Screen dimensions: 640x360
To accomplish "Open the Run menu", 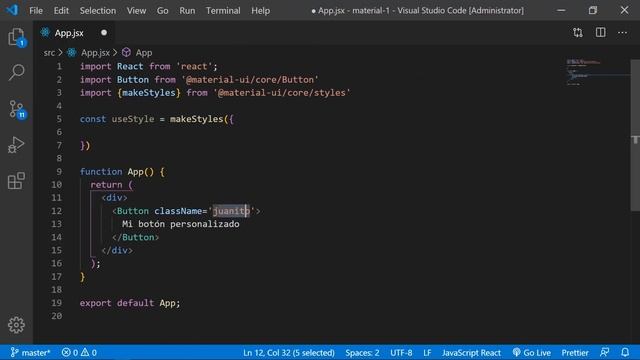I will [x=187, y=11].
